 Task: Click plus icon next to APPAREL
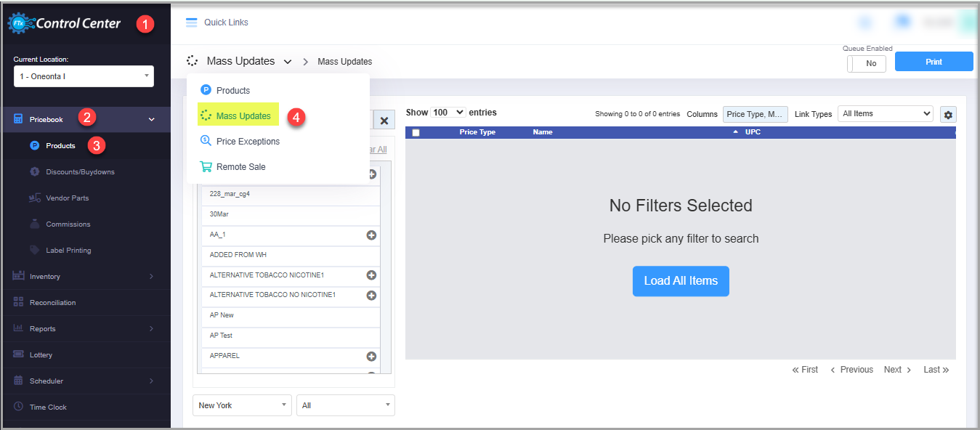point(371,357)
